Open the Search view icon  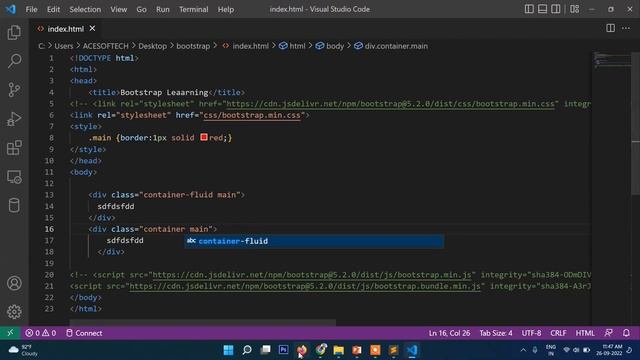pos(14,61)
